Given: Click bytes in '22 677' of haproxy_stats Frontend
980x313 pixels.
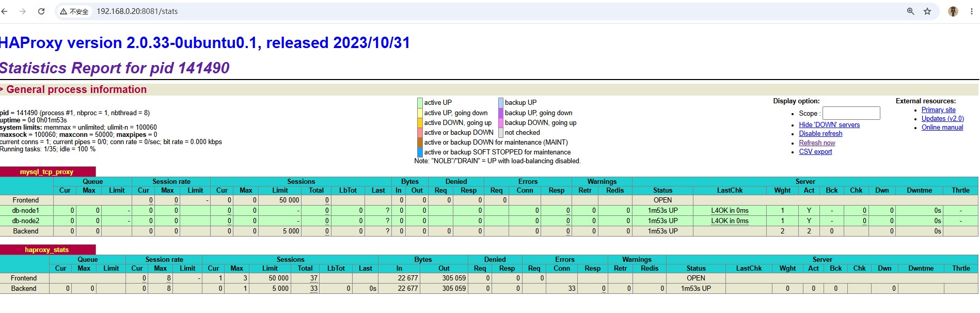Looking at the screenshot, I should tap(408, 278).
